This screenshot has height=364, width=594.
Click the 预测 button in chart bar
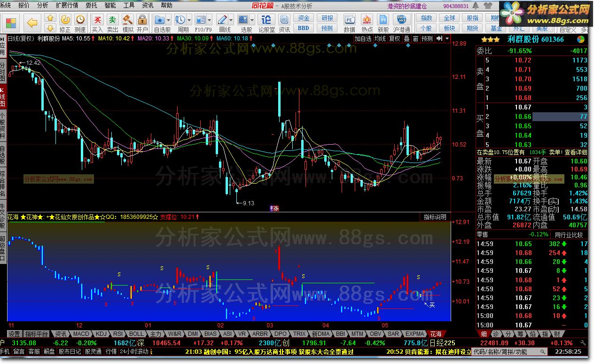click(427, 39)
